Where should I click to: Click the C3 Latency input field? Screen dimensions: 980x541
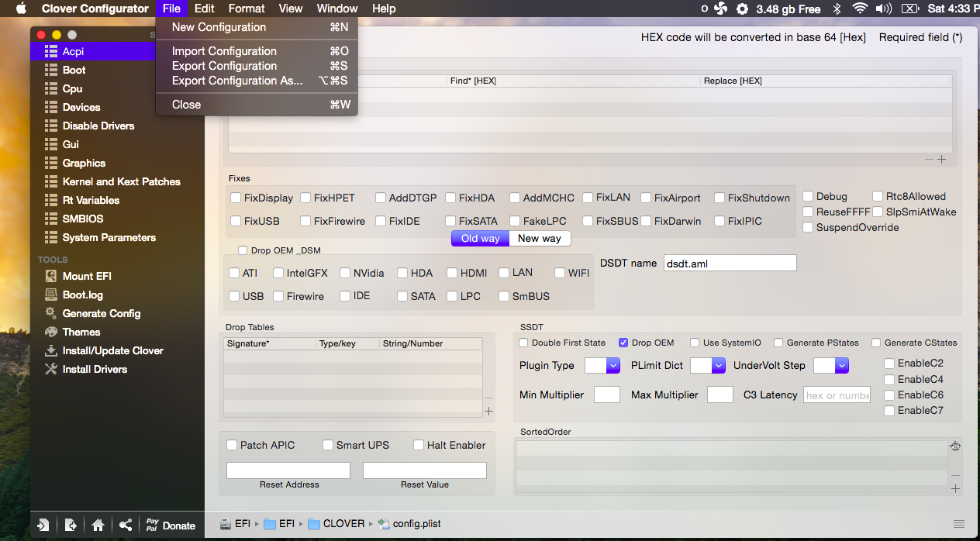point(837,395)
